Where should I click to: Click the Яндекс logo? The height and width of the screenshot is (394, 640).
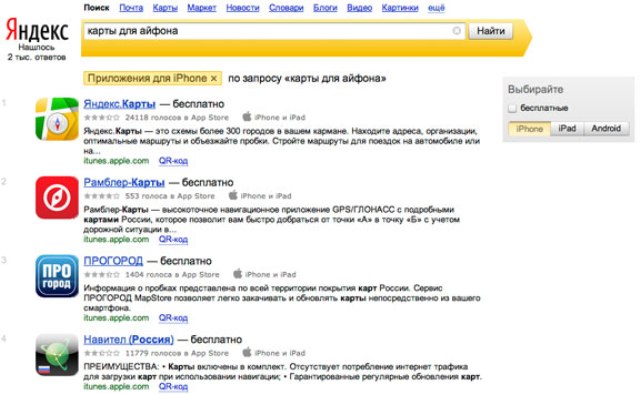37,30
